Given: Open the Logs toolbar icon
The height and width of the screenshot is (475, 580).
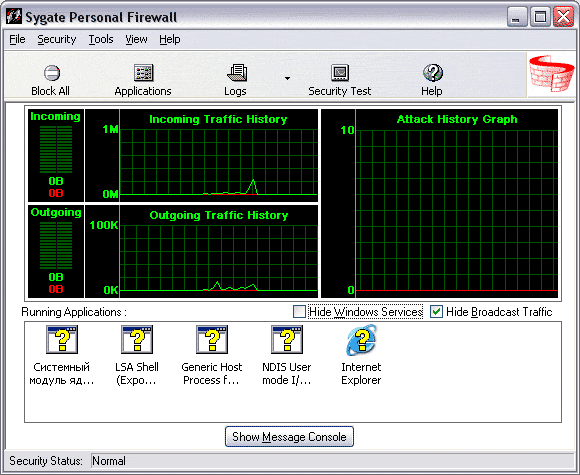Looking at the screenshot, I should click(237, 73).
